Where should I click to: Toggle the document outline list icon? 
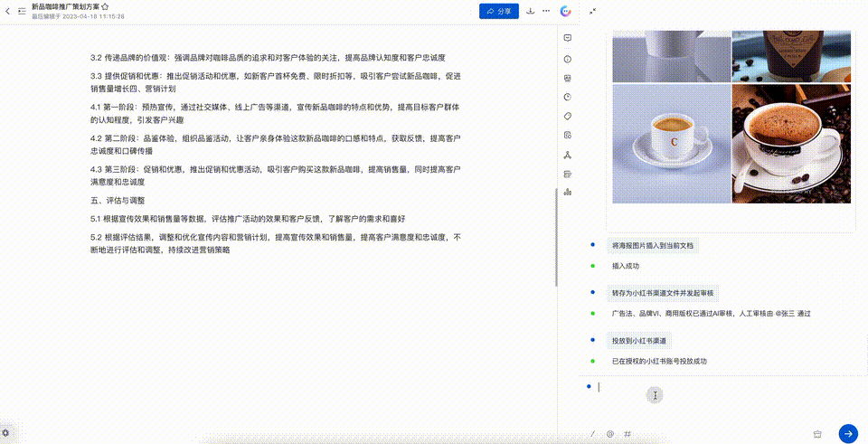(x=22, y=12)
